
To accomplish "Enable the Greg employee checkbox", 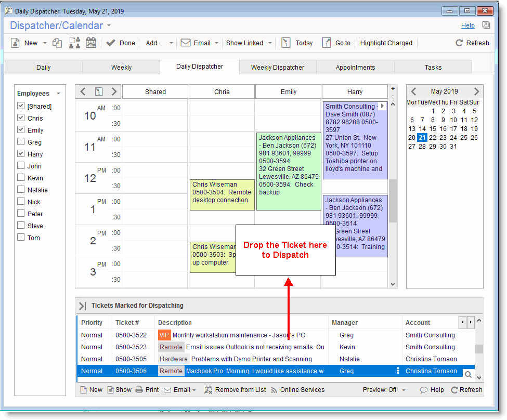I will [21, 142].
